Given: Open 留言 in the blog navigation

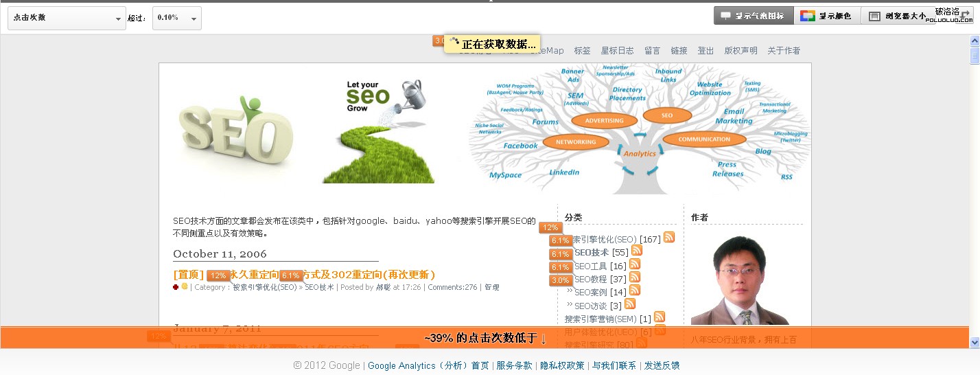Looking at the screenshot, I should click(x=652, y=51).
